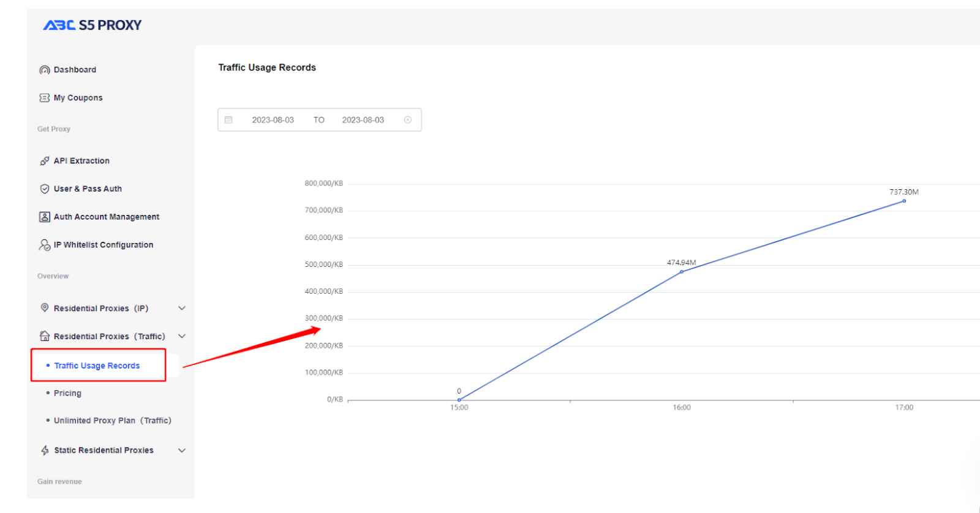Image resolution: width=980 pixels, height=513 pixels.
Task: Click the ABC S5 PROXY logo
Action: [x=92, y=25]
